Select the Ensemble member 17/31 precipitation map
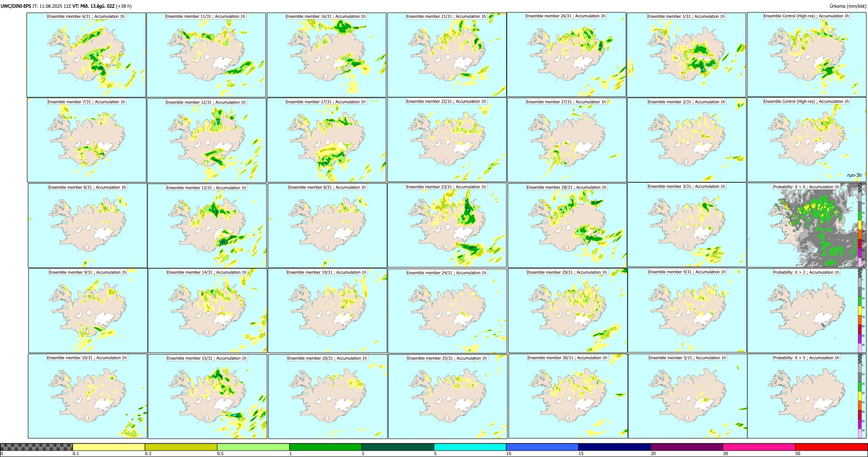The height and width of the screenshot is (457, 868). pyautogui.click(x=327, y=140)
